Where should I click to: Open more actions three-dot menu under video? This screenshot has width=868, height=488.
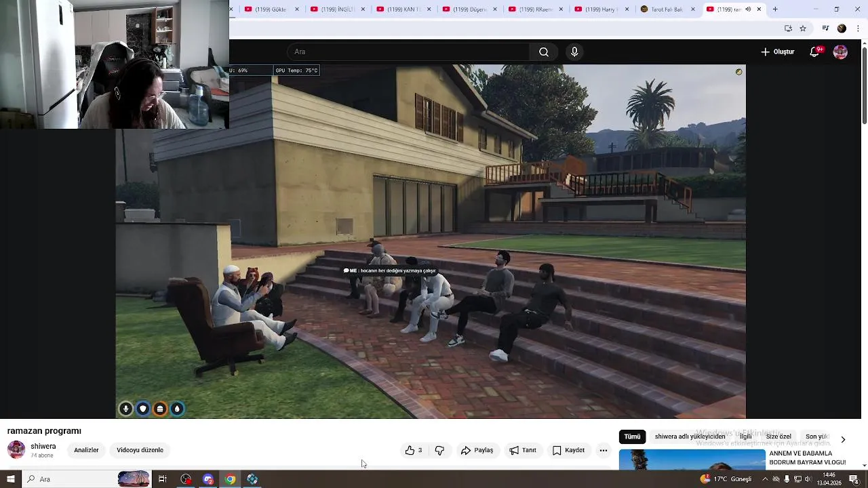pyautogui.click(x=604, y=450)
